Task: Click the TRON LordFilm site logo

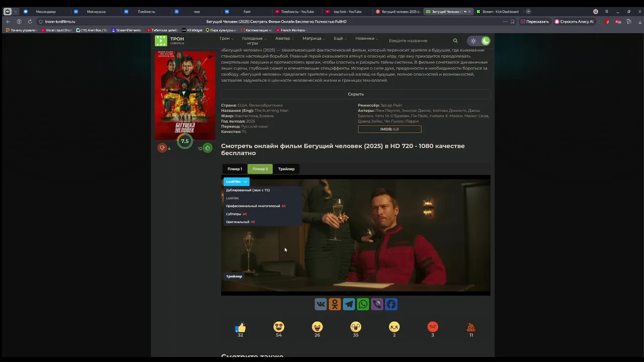Action: (170, 41)
